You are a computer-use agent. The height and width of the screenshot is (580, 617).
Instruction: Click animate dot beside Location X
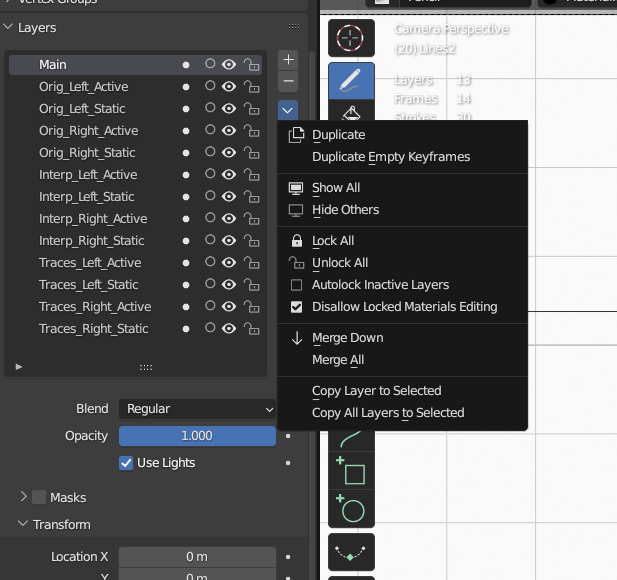click(x=288, y=557)
